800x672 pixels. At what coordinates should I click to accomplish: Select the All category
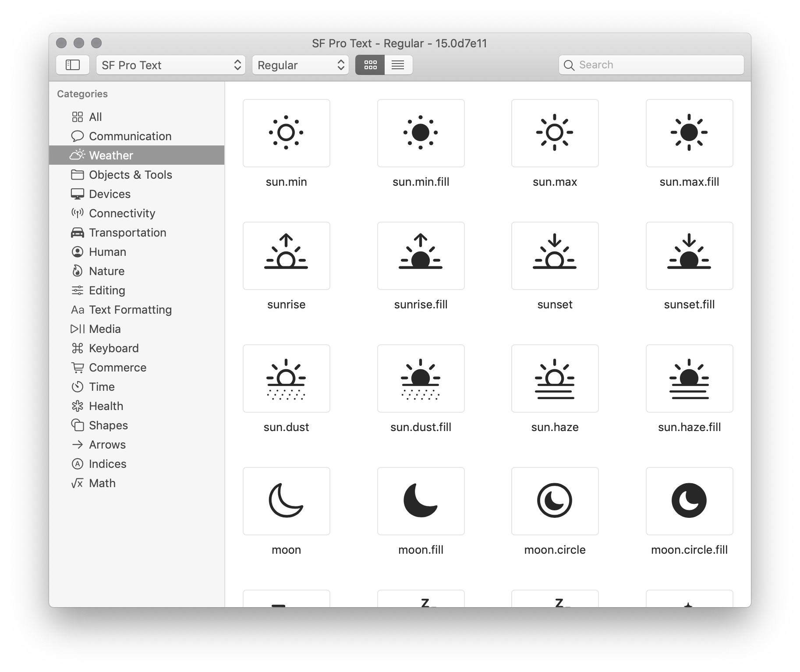[137, 117]
